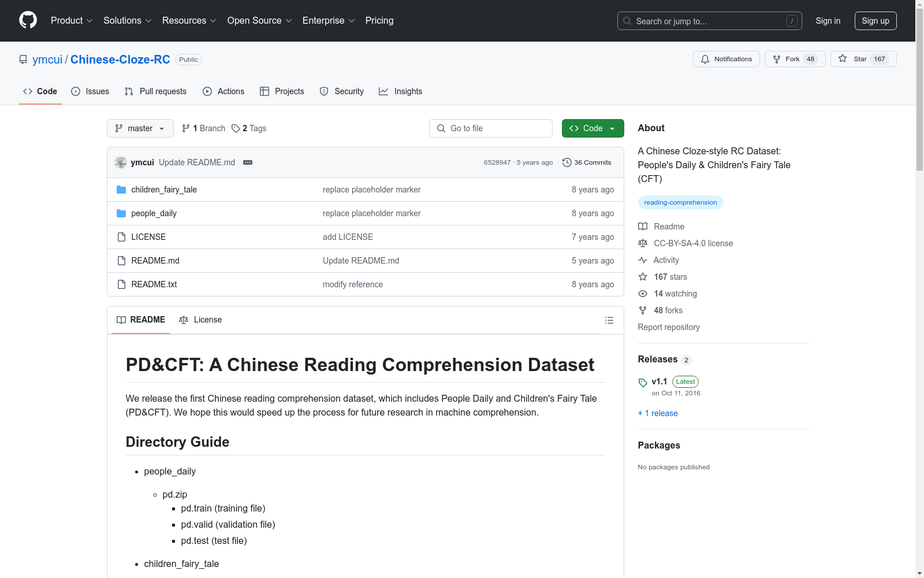The width and height of the screenshot is (924, 578).
Task: Open the Insights tab
Action: pos(401,91)
